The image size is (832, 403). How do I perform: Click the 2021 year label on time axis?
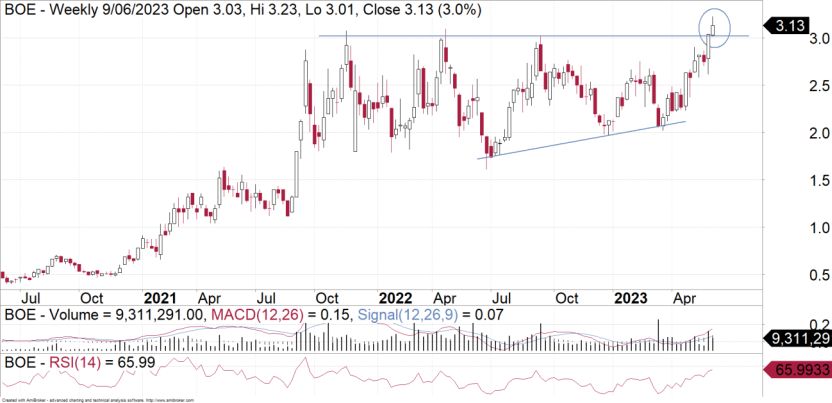(160, 298)
